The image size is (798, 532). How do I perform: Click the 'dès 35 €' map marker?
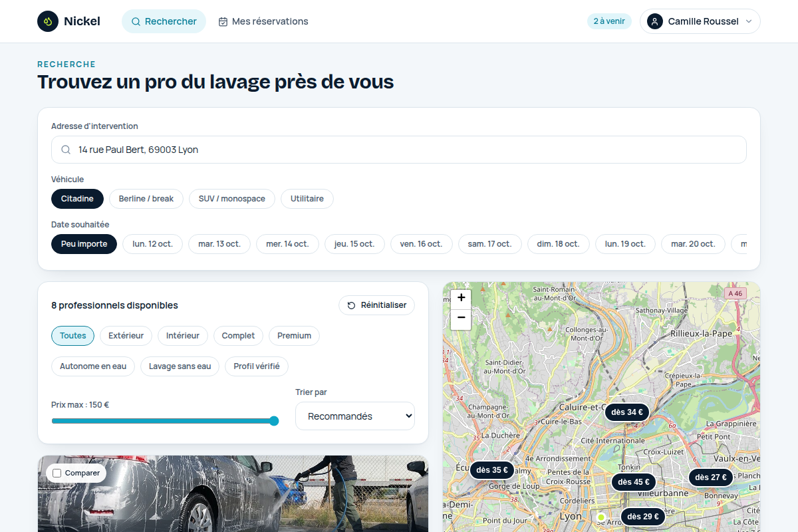tap(492, 470)
